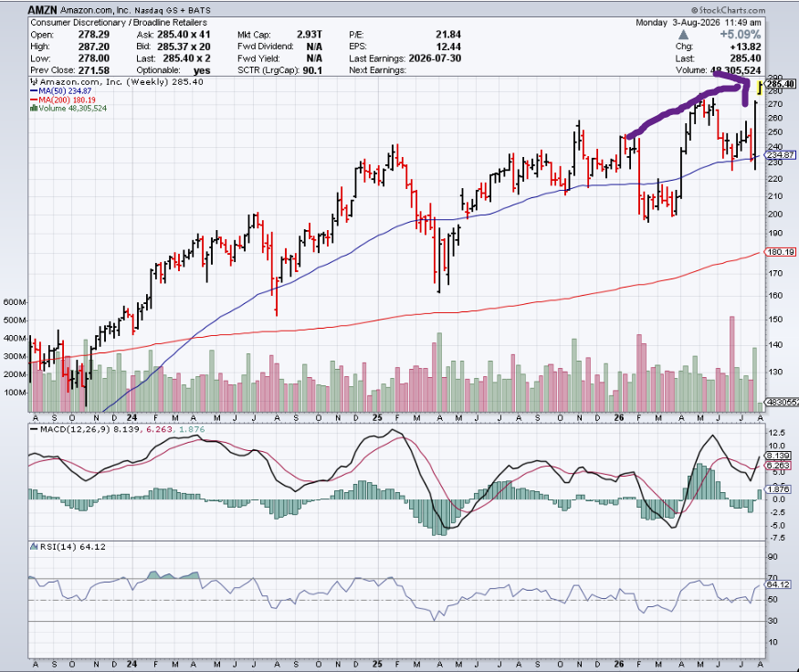Click the green volume bars icon in the legend
The height and width of the screenshot is (672, 799).
coord(34,108)
